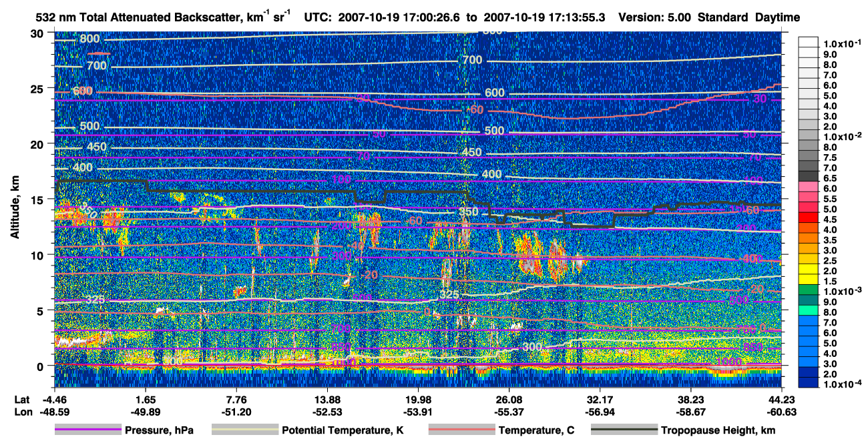Click the 'Daytime' text in the header
This screenshot has height=445, width=868.
point(777,17)
